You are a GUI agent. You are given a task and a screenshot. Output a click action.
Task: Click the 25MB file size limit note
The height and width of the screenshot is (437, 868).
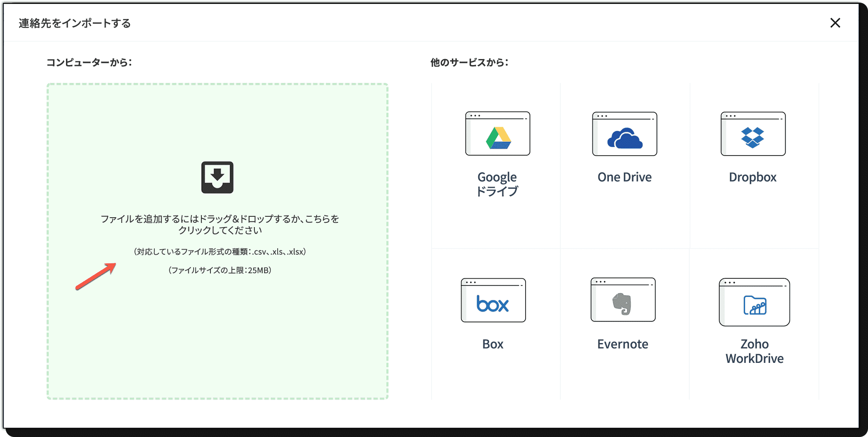220,270
